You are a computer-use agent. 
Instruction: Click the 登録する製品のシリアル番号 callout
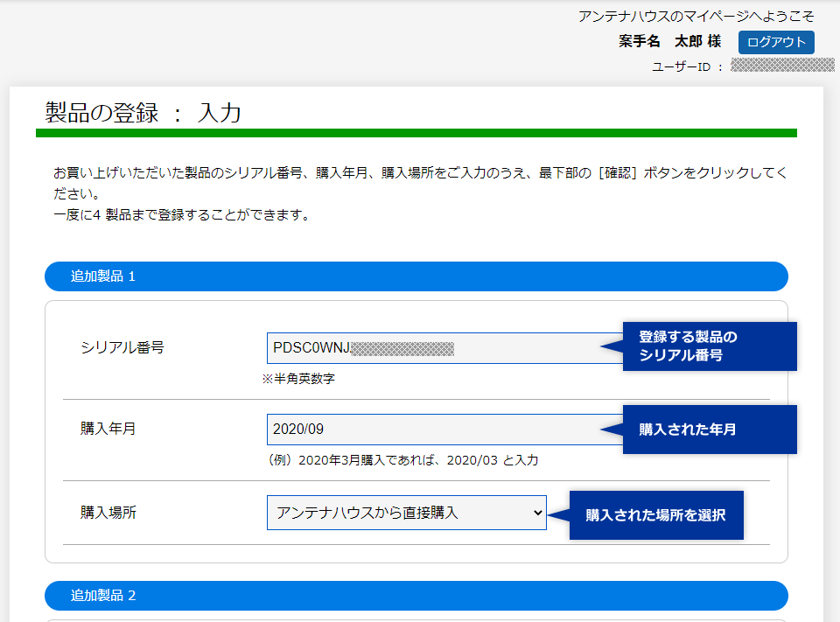tap(709, 346)
